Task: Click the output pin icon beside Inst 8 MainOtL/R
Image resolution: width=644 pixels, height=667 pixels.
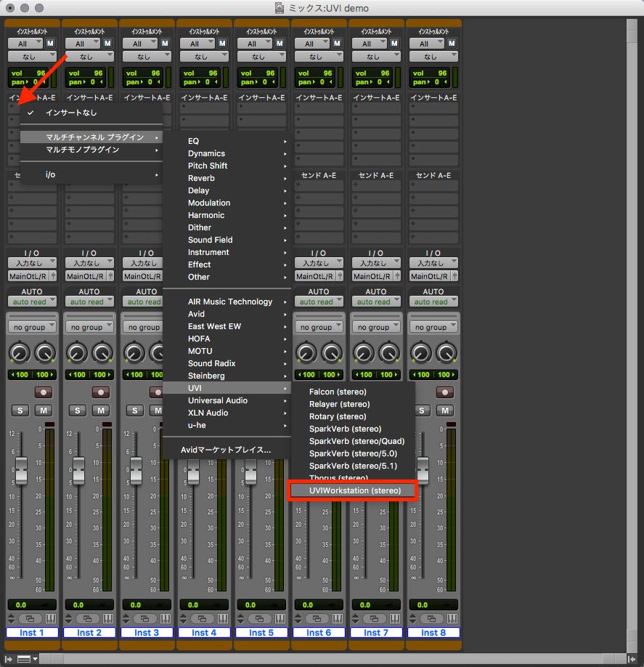Action: point(455,276)
